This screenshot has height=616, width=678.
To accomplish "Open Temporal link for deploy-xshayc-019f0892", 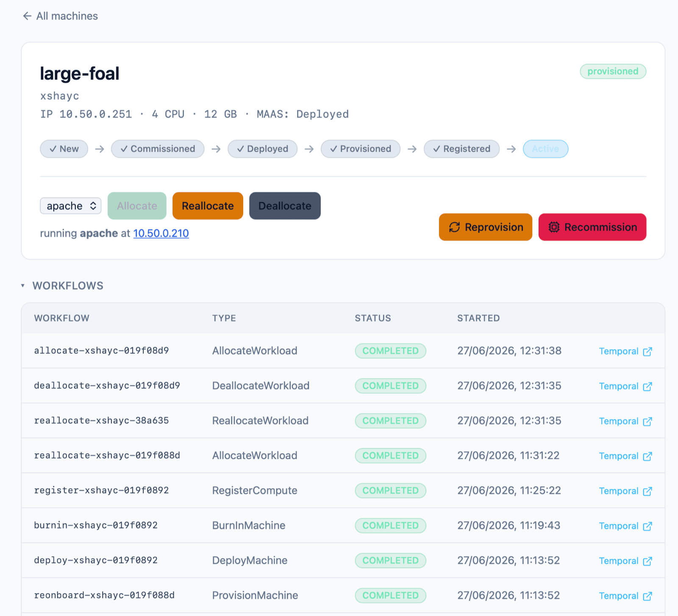I will pyautogui.click(x=625, y=561).
